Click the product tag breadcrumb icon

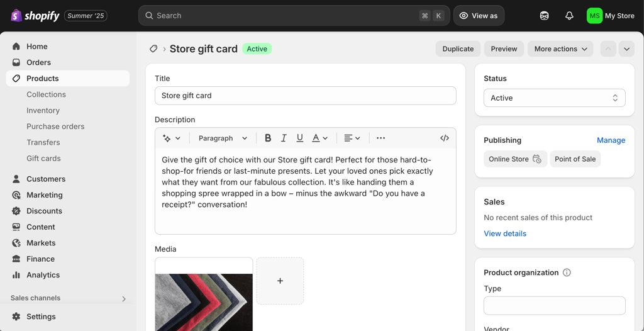(153, 49)
